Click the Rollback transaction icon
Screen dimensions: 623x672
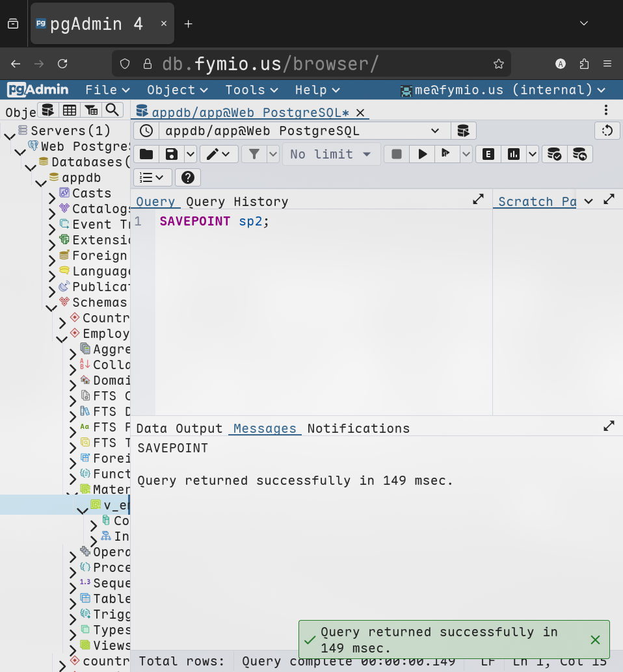coord(580,154)
